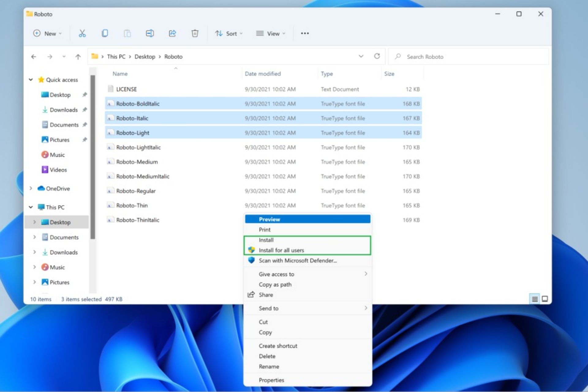Viewport: 588px width, 392px height.
Task: Click the Share icon in toolbar
Action: tap(172, 33)
